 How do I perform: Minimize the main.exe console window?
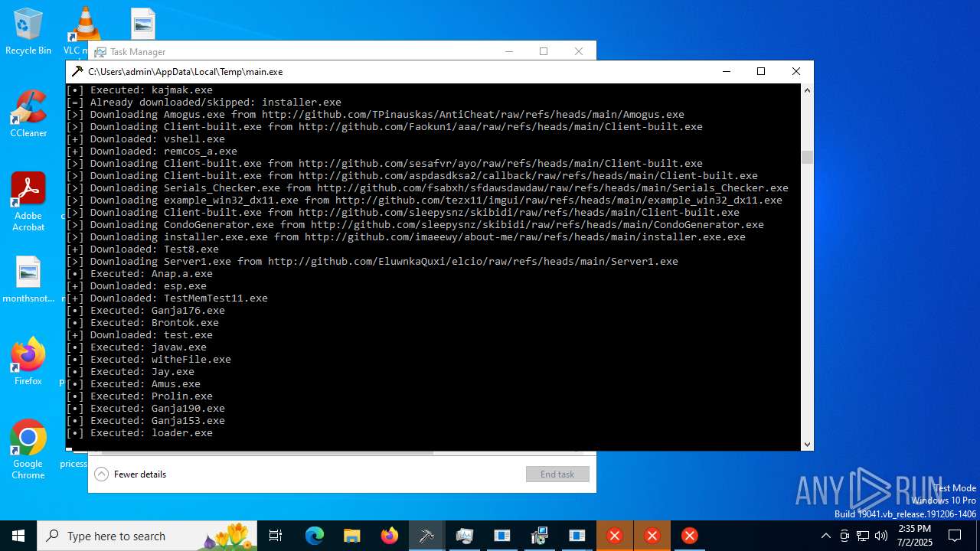click(x=726, y=71)
